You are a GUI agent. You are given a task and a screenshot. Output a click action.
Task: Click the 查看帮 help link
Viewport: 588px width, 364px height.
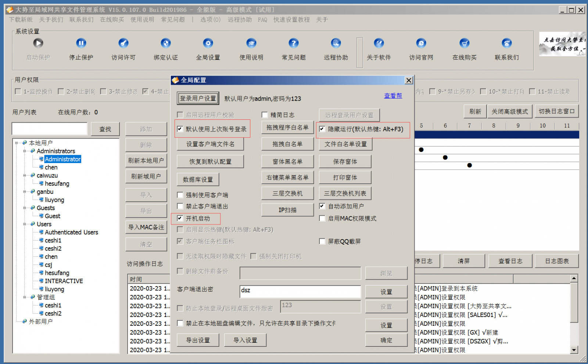[x=393, y=95]
